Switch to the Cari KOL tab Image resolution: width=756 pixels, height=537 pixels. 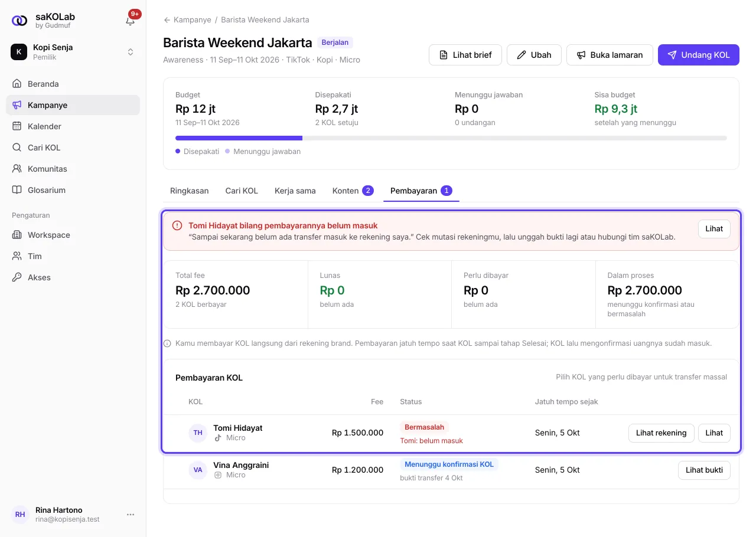point(242,191)
